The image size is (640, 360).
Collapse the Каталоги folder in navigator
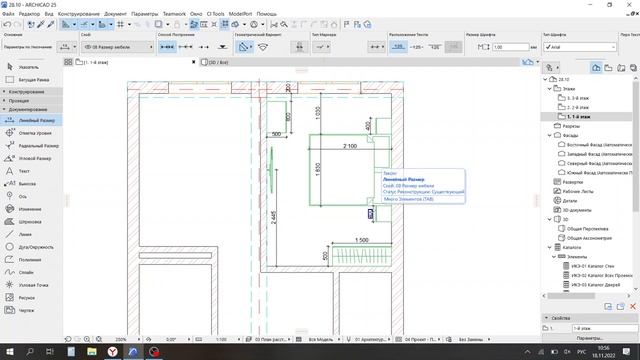click(x=549, y=247)
